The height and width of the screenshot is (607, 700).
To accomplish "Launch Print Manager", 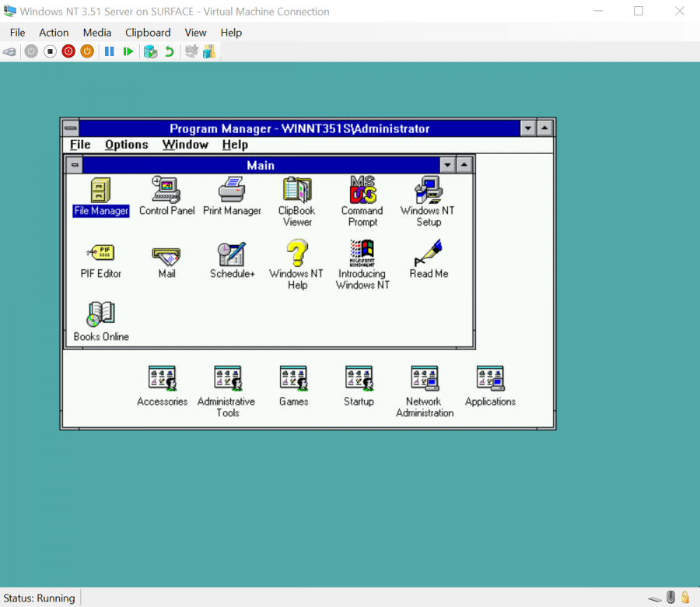I will [231, 191].
